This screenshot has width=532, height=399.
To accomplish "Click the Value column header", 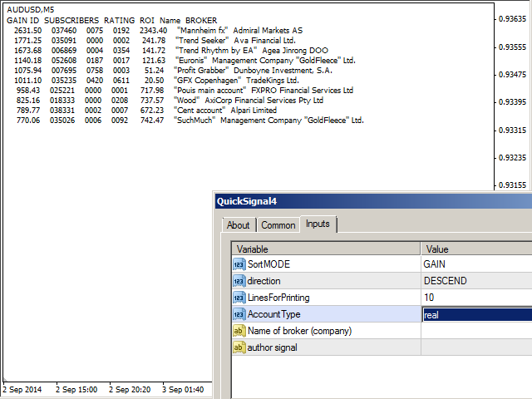I will tap(476, 249).
